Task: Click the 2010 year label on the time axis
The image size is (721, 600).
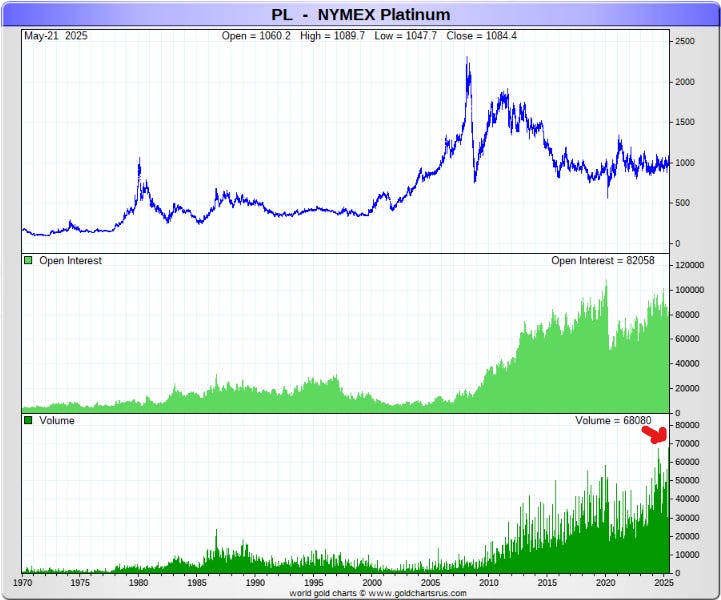Action: [x=488, y=583]
